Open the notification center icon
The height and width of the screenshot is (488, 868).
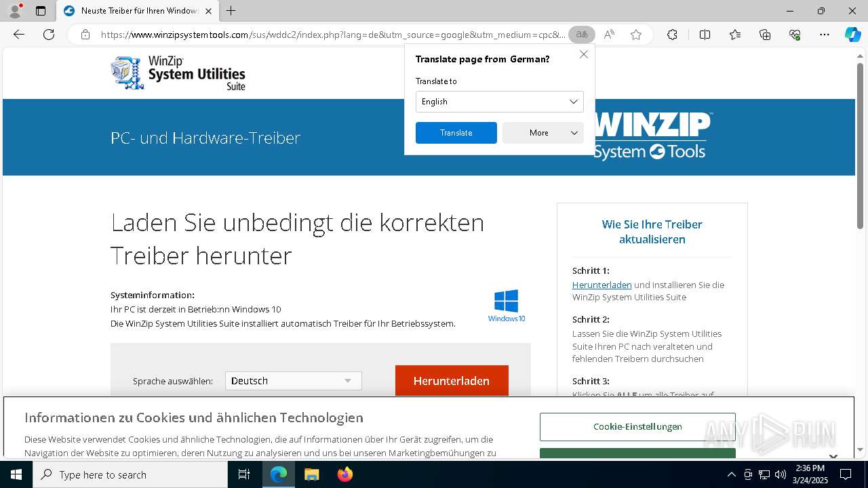846,474
